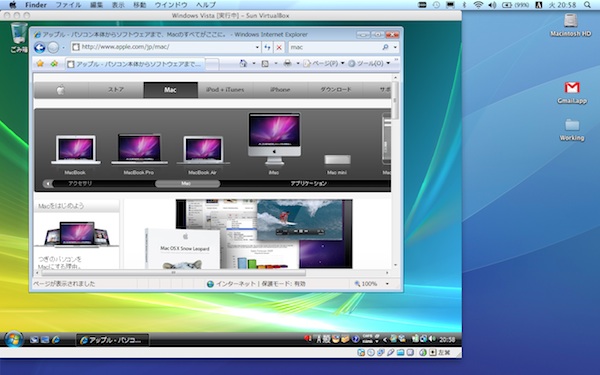Open the Finder menu in Mac menu bar
Screen dimensions: 600x375
[36, 5]
